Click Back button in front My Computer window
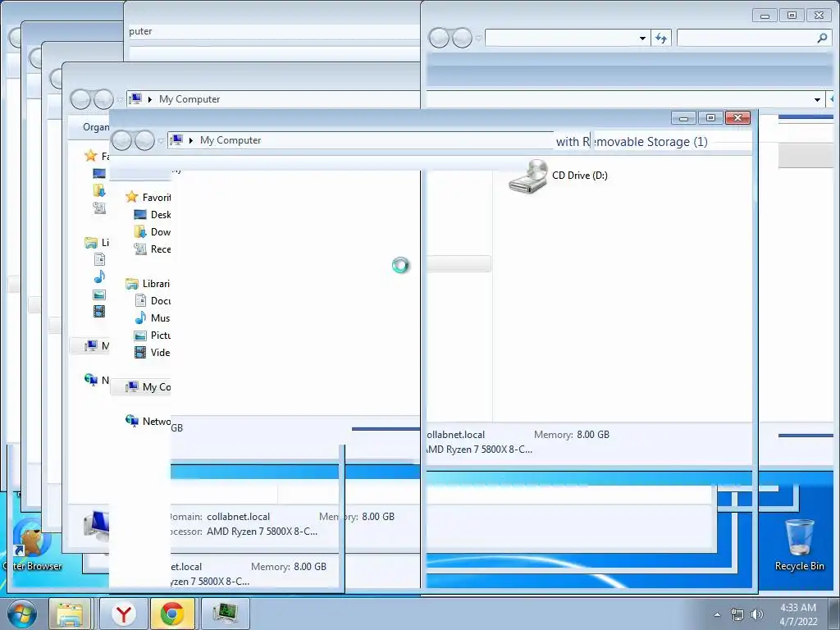Viewport: 840px width, 630px height. coord(122,140)
